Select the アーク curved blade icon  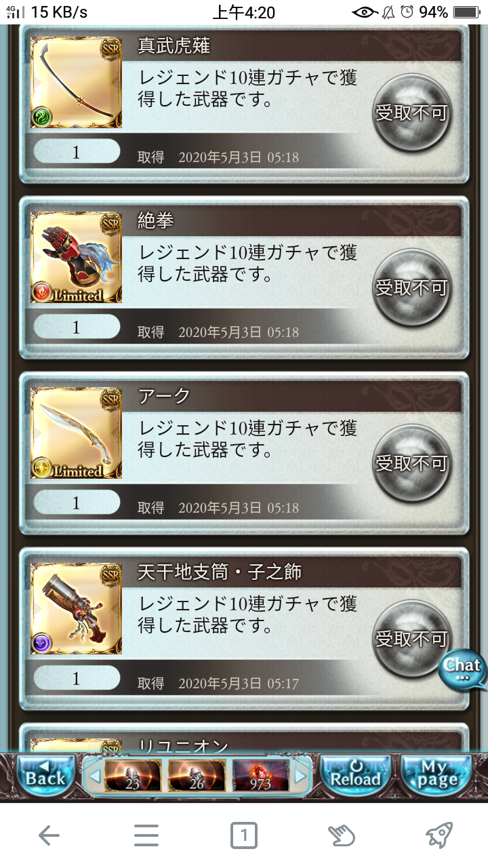click(77, 433)
